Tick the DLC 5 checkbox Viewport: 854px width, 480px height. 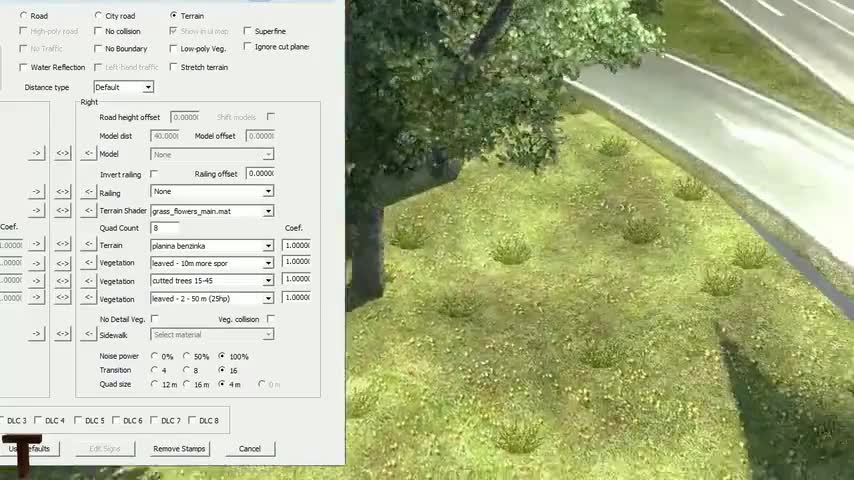(x=78, y=420)
